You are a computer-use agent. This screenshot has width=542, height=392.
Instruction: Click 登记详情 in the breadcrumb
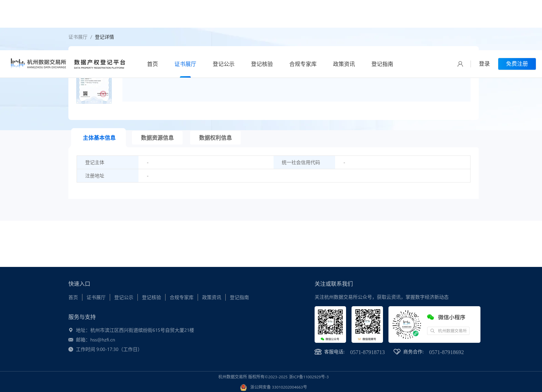104,37
